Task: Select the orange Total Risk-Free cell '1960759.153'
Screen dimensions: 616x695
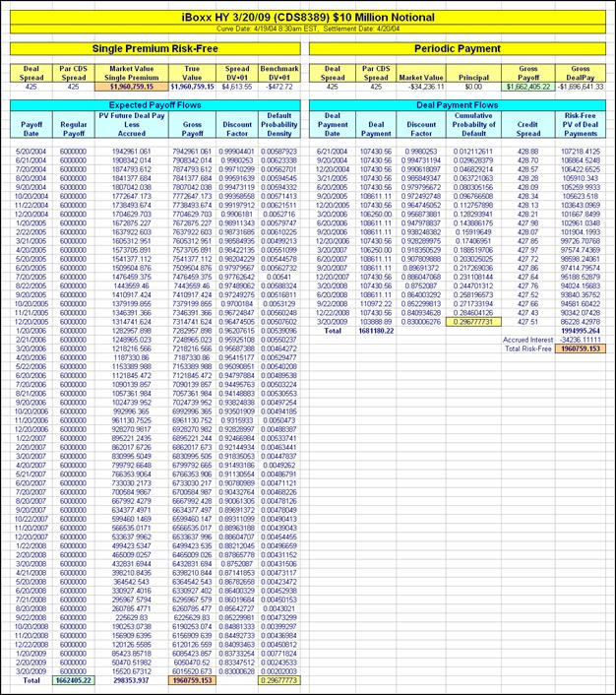Action: point(581,348)
